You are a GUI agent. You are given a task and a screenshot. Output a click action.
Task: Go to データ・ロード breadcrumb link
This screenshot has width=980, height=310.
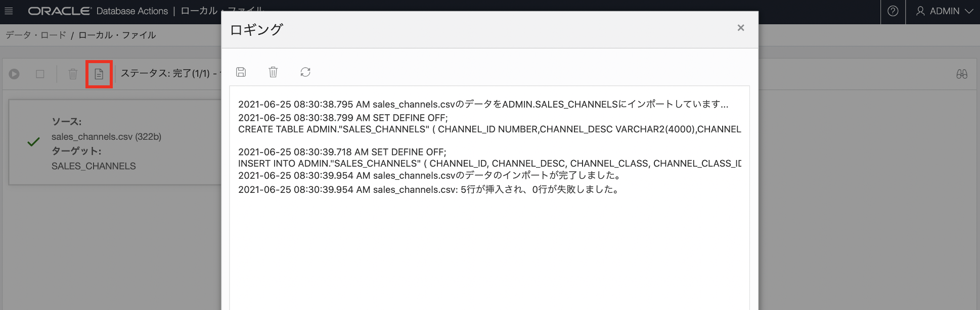point(36,35)
